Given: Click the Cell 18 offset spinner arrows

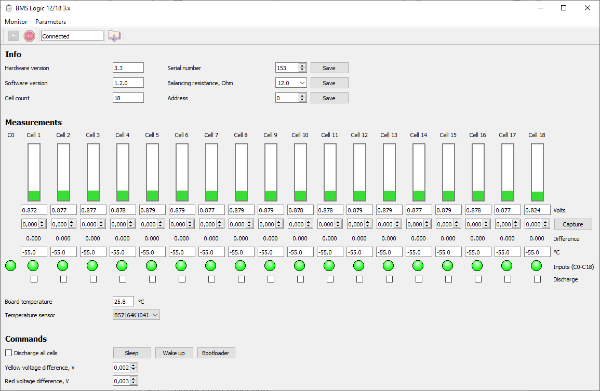Looking at the screenshot, I should pyautogui.click(x=546, y=224).
